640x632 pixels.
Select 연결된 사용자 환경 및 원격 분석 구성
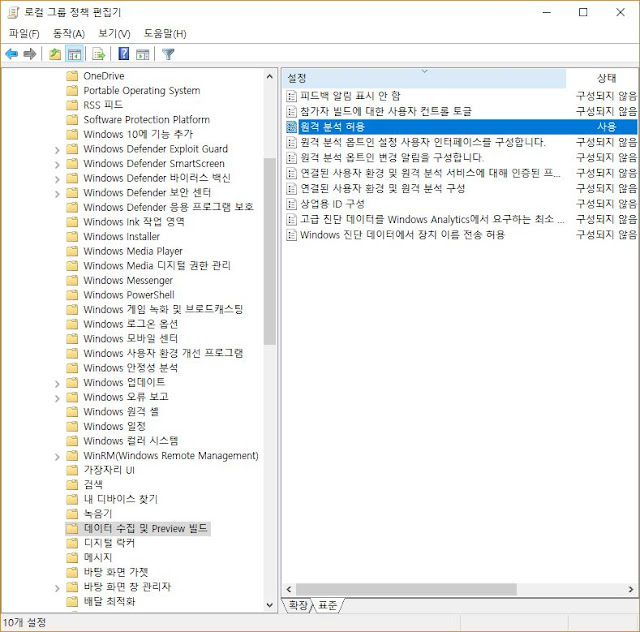(x=382, y=189)
